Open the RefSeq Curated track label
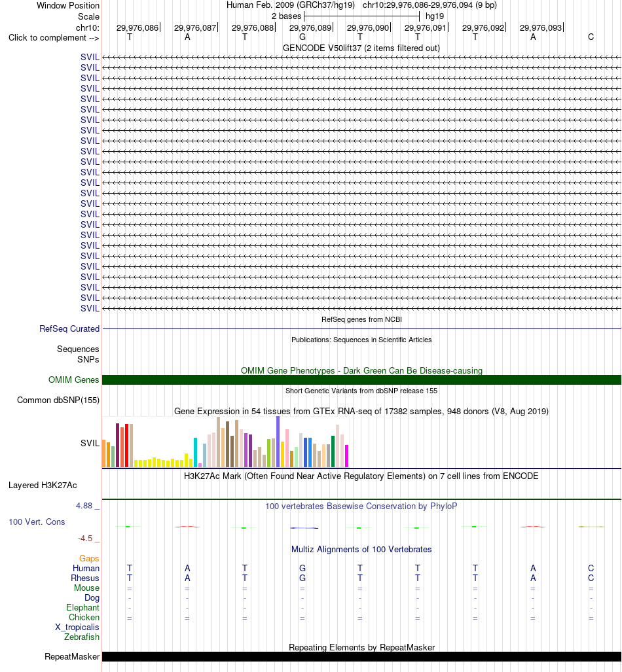 (69, 328)
